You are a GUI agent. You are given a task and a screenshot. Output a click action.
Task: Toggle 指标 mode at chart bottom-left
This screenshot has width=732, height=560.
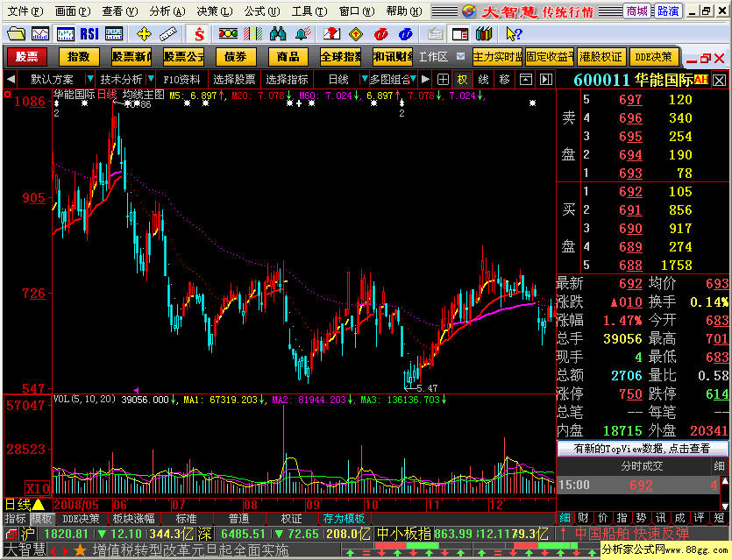point(16,519)
